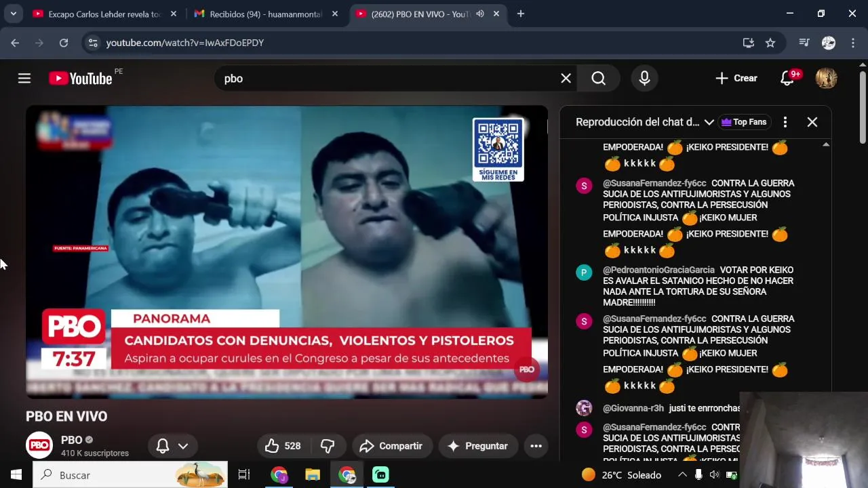
Task: Click Giovanna-r3h's chat avatar
Action: [x=584, y=408]
